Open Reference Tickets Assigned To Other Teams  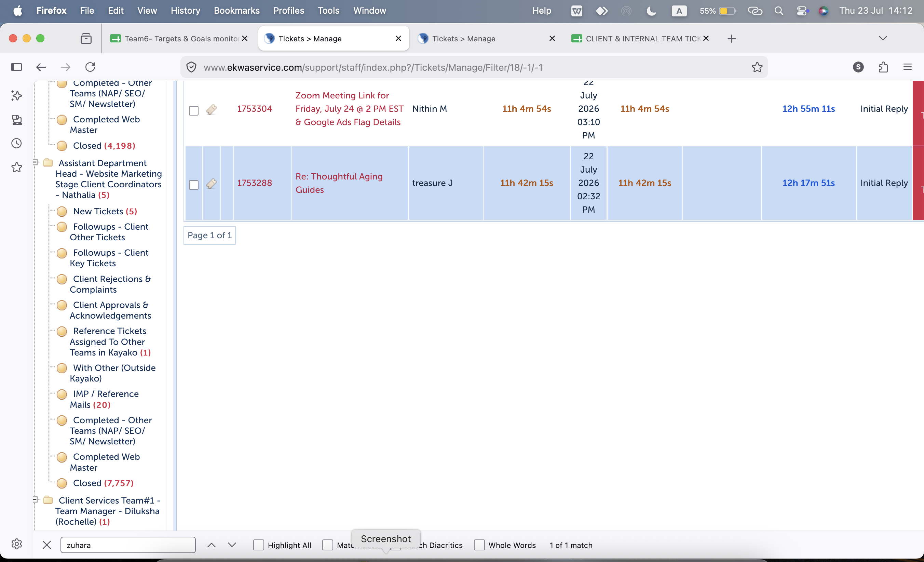tap(110, 342)
